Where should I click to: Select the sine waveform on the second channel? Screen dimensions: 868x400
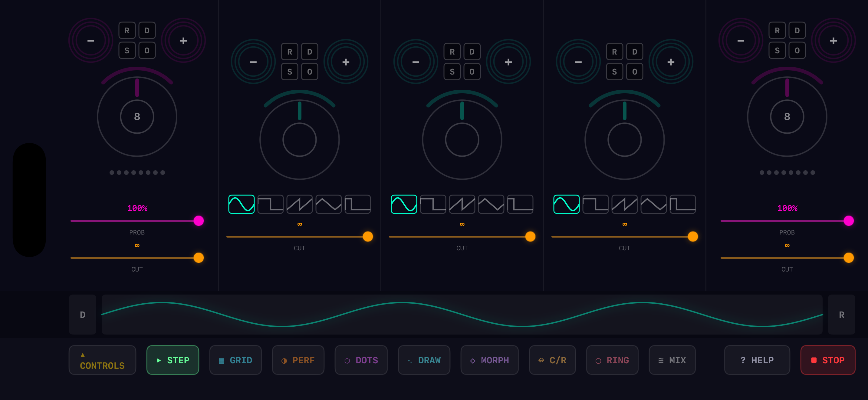tap(241, 204)
